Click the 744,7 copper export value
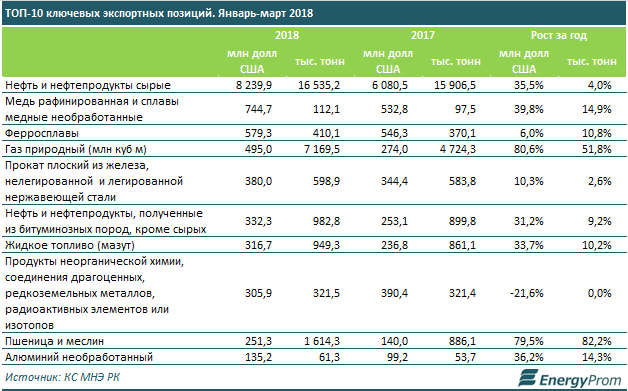The height and width of the screenshot is (391, 628). point(259,109)
